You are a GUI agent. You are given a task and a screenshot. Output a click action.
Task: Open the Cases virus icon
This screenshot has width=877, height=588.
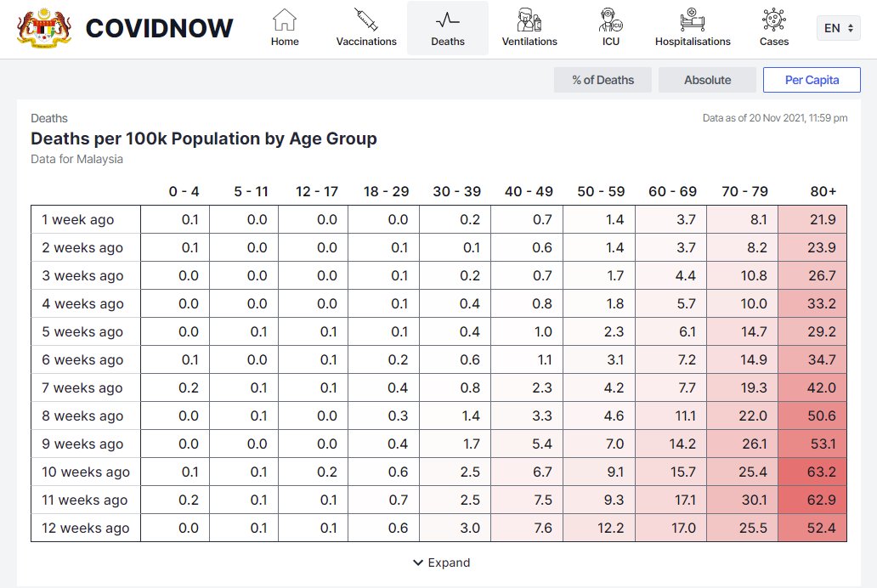coord(774,20)
